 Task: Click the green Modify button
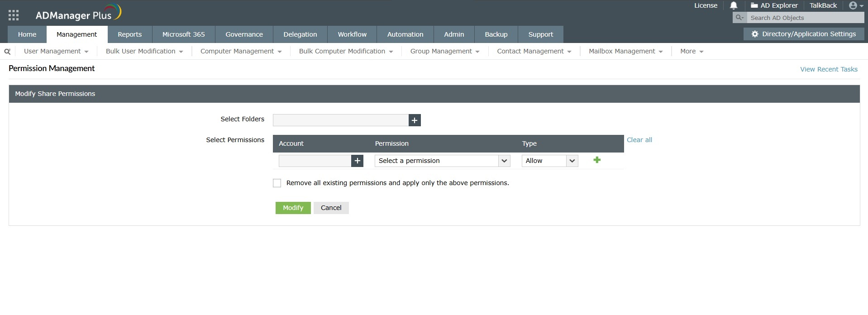(293, 208)
